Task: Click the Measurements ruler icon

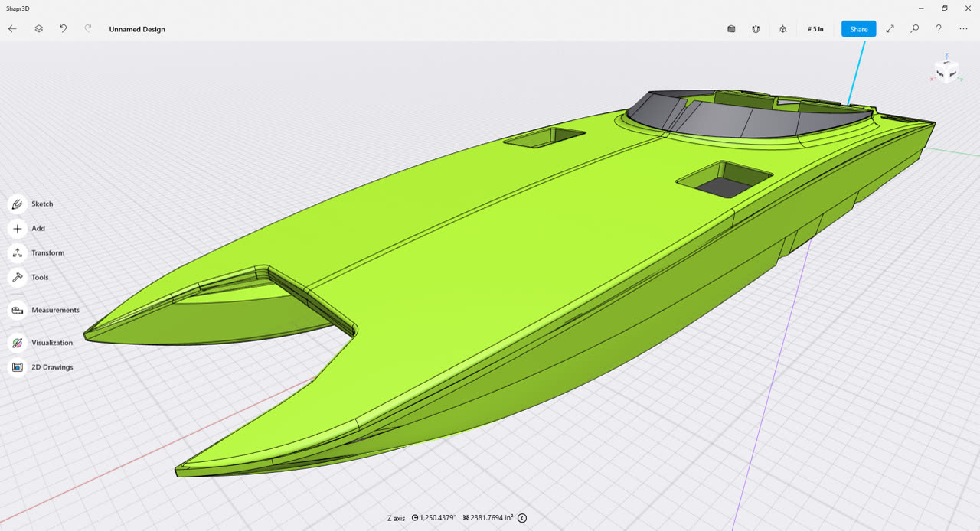Action: coord(17,310)
